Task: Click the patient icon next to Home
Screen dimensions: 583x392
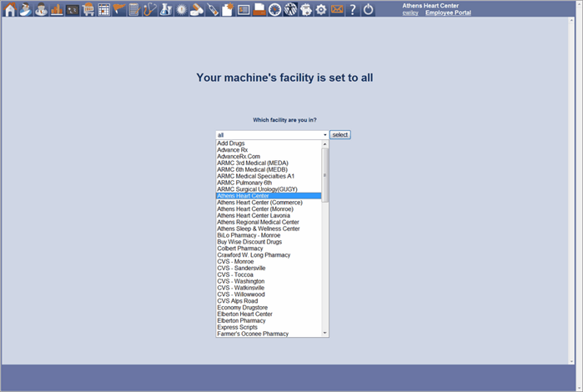Action: click(26, 9)
